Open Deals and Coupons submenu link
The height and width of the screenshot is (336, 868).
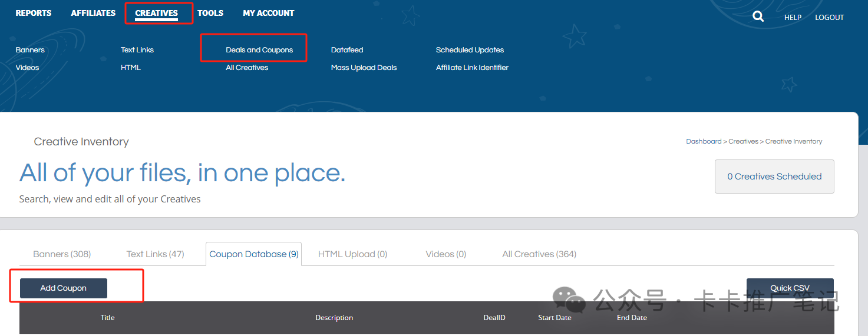coord(259,50)
